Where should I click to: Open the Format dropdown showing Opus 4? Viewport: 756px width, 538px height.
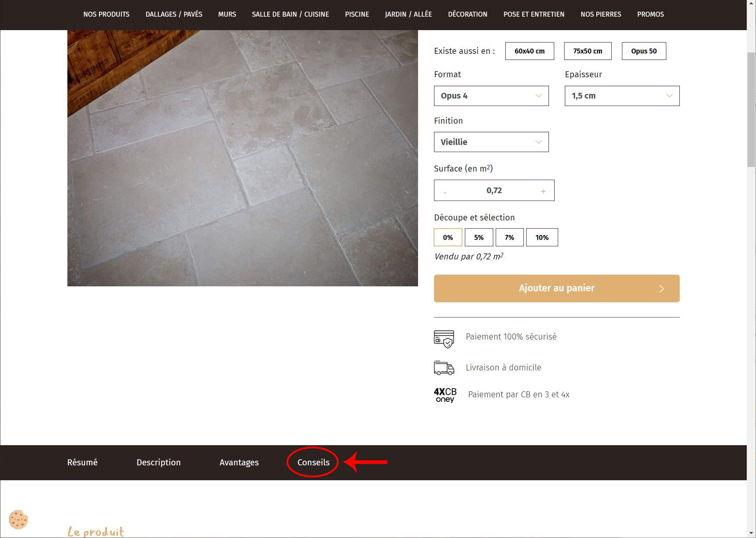[x=491, y=96]
